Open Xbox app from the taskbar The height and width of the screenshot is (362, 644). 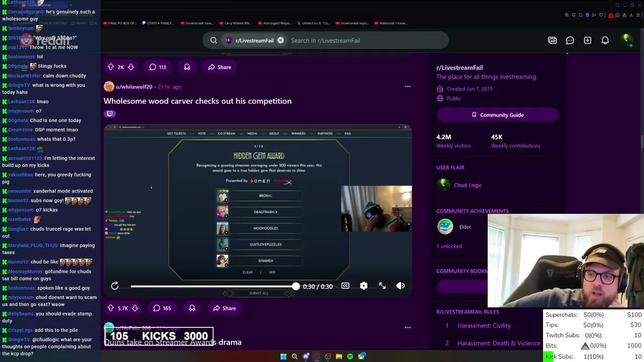361,356
